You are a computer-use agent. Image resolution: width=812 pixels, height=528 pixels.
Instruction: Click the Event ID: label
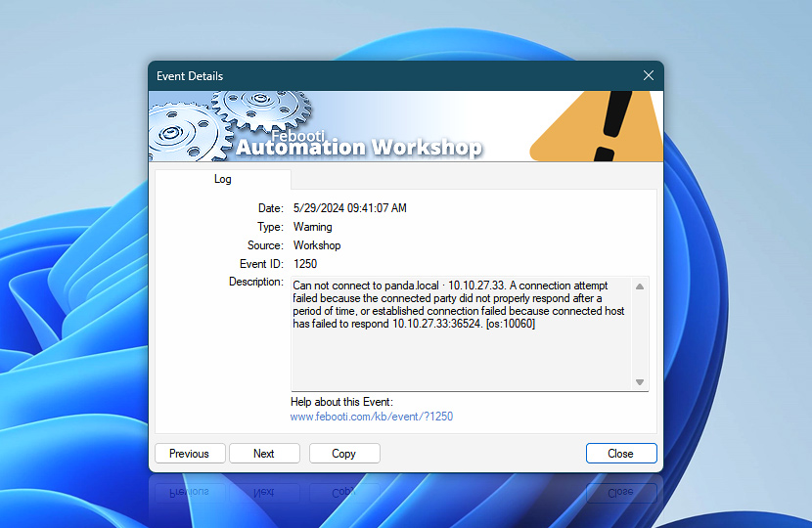coord(261,264)
